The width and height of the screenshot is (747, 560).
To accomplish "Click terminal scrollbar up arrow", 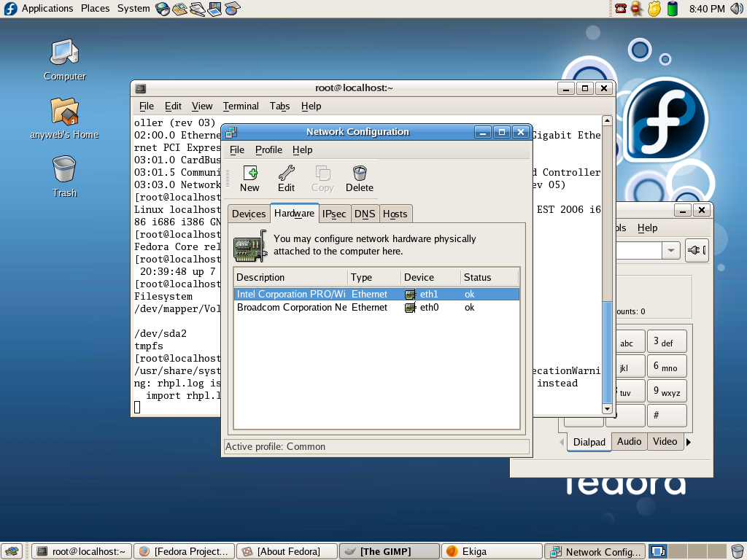I will (x=607, y=121).
